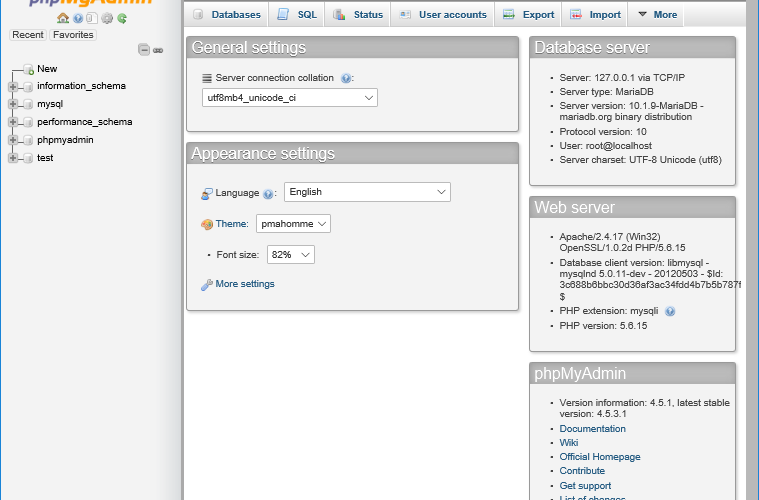Expand the information_schema database node

click(13, 87)
